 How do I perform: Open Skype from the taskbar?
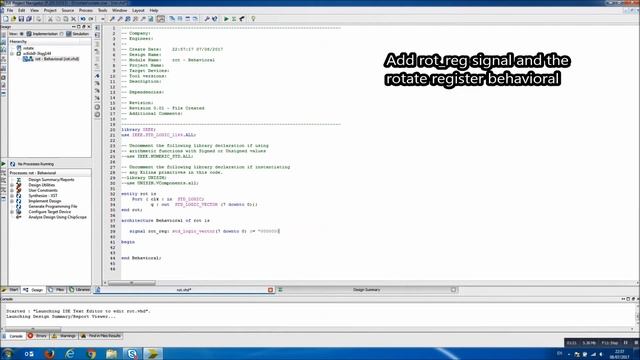pyautogui.click(x=132, y=353)
